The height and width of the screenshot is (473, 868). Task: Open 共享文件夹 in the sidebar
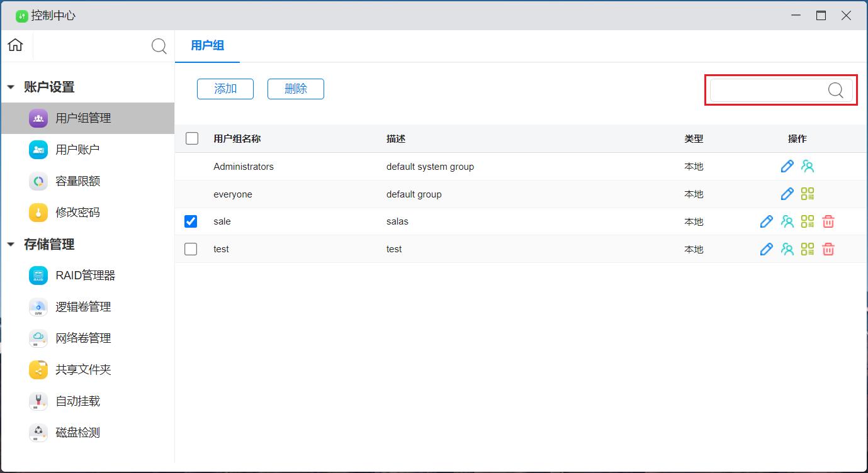[x=83, y=370]
